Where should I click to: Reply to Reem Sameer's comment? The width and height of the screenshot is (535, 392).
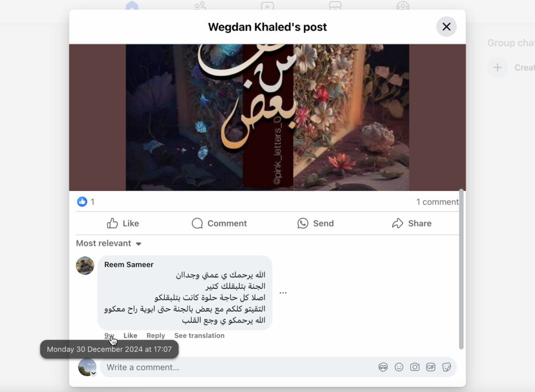[x=156, y=336]
